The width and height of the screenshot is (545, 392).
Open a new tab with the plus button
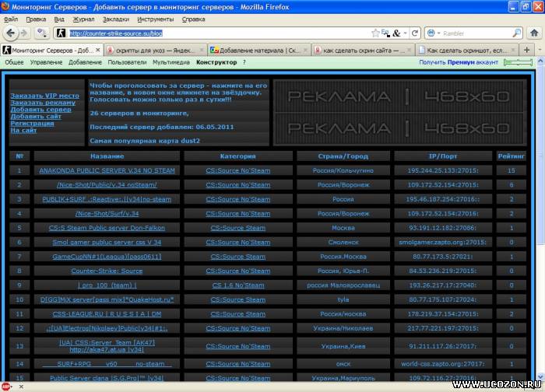point(526,50)
